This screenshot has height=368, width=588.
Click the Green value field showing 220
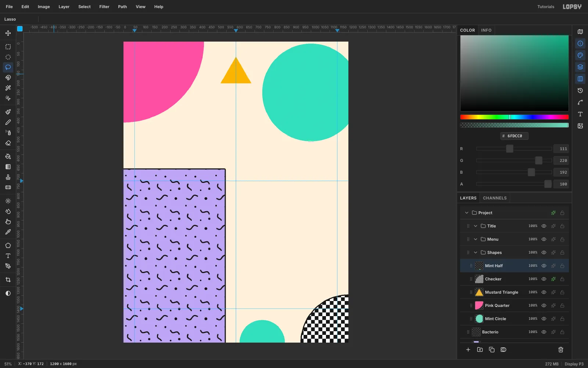coord(561,160)
